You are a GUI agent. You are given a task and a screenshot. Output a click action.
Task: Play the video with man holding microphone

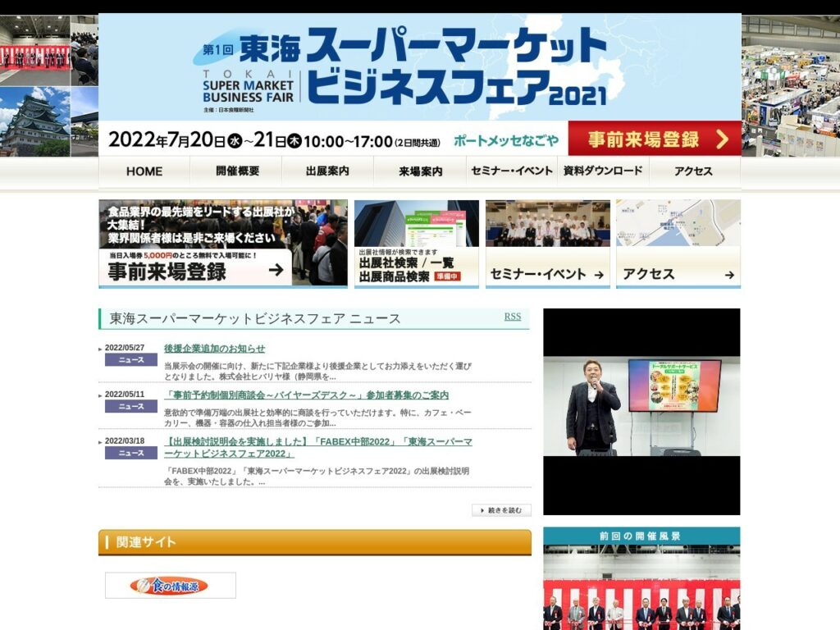pyautogui.click(x=641, y=412)
